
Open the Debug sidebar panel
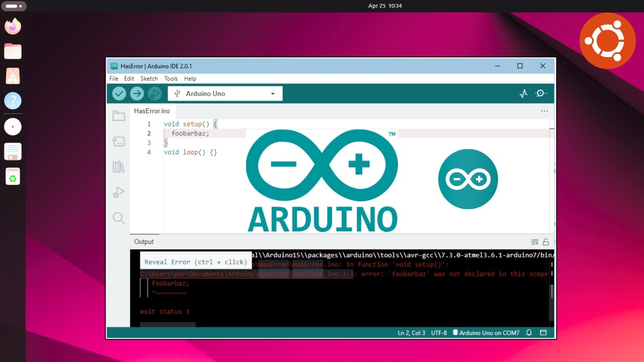point(119,193)
